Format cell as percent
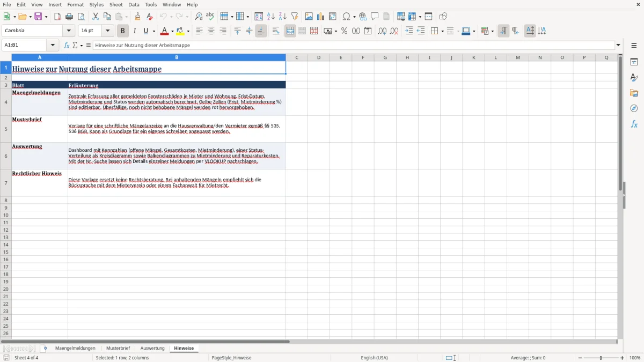This screenshot has width=644, height=362. point(345,31)
